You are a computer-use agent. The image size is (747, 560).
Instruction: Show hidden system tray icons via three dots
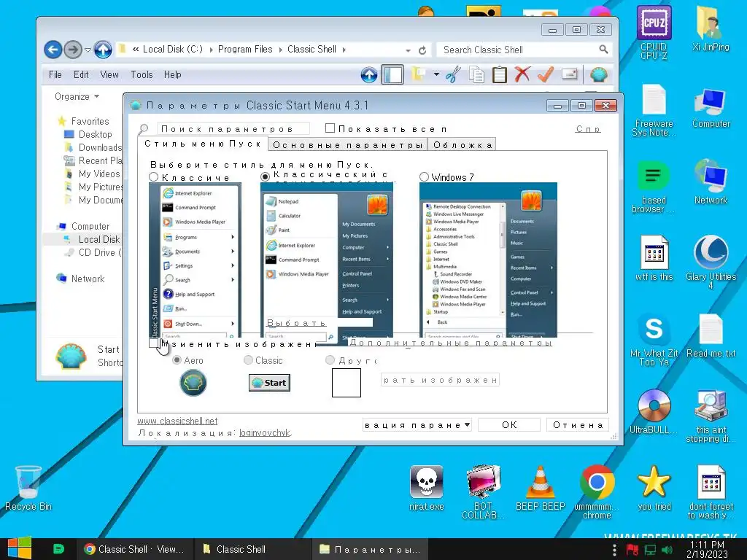point(614,550)
